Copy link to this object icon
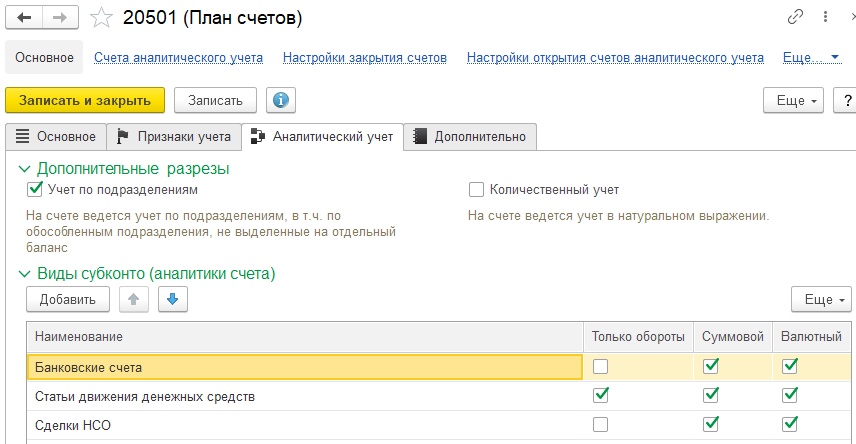 tap(797, 18)
